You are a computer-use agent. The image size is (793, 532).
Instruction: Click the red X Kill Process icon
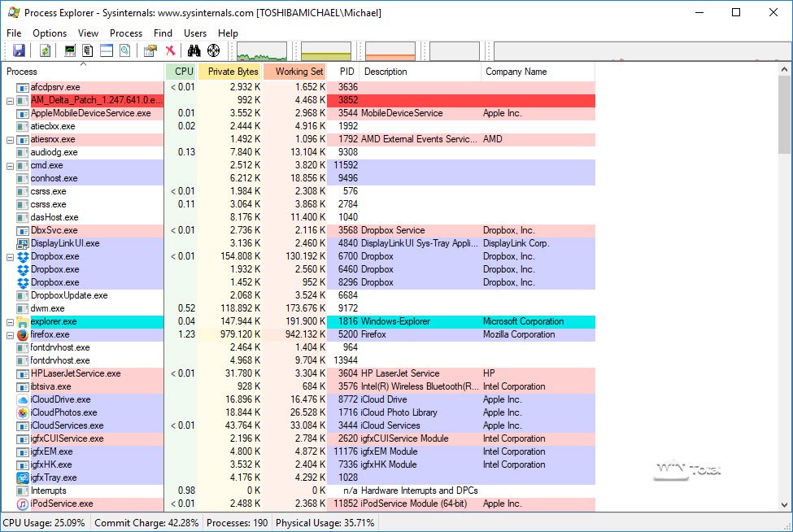(170, 50)
